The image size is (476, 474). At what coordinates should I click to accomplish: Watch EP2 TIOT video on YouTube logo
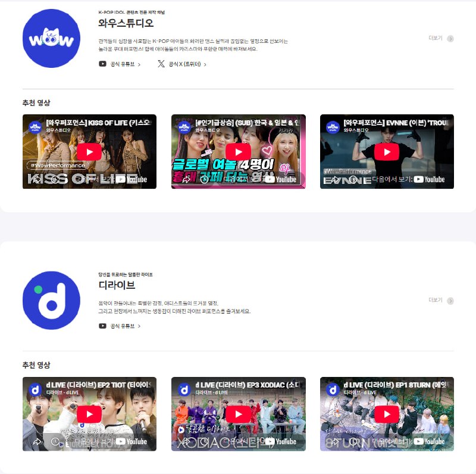pyautogui.click(x=131, y=441)
